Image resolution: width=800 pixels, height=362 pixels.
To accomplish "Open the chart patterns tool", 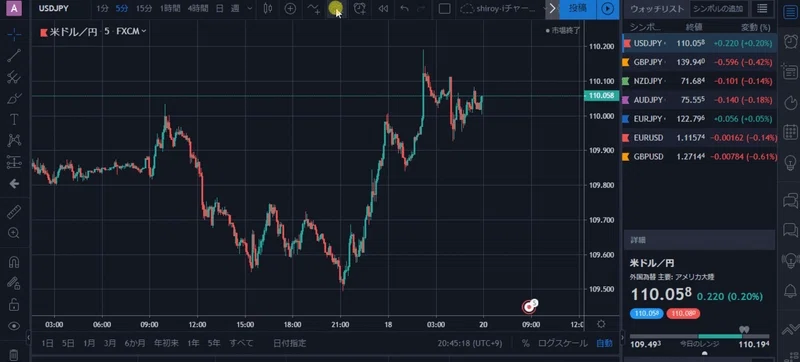I will [x=14, y=141].
